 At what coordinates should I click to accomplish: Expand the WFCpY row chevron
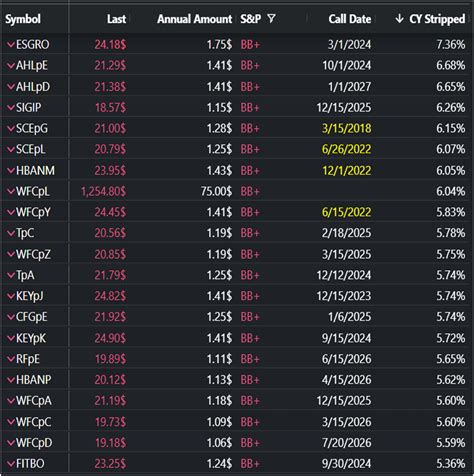click(x=11, y=212)
